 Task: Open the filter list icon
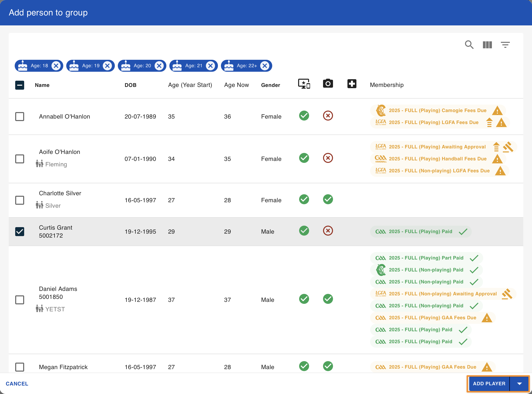click(x=505, y=45)
